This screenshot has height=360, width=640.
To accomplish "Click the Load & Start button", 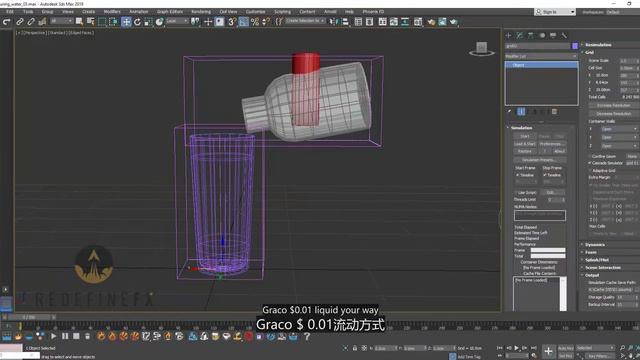I will click(x=524, y=144).
